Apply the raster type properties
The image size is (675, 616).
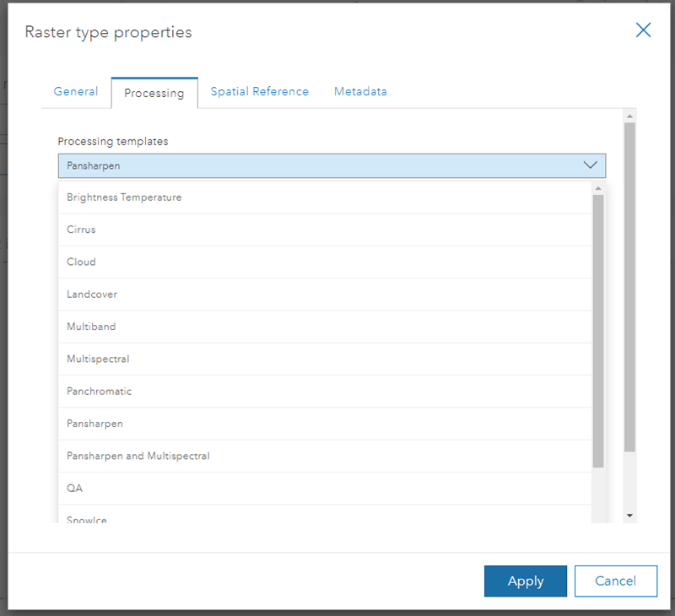coord(525,581)
